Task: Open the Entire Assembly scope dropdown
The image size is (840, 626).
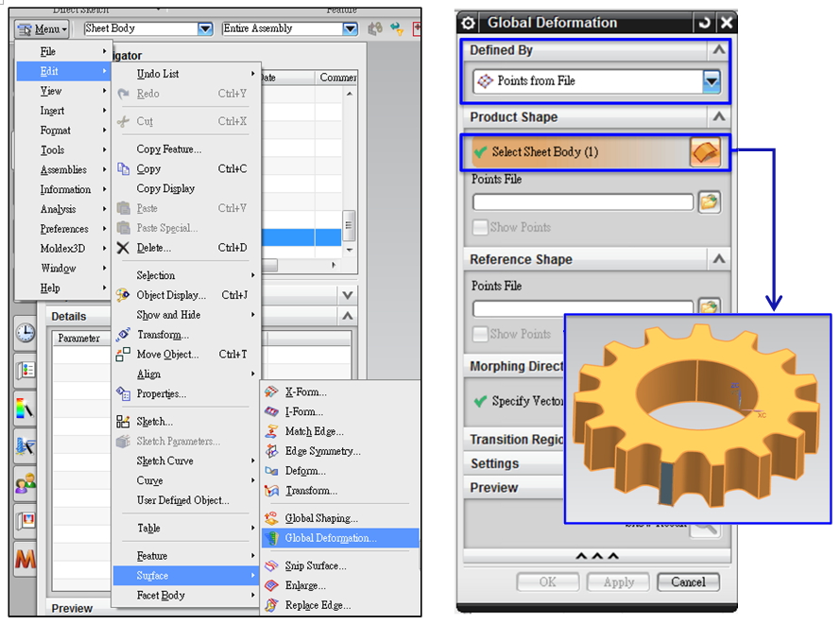Action: point(350,28)
